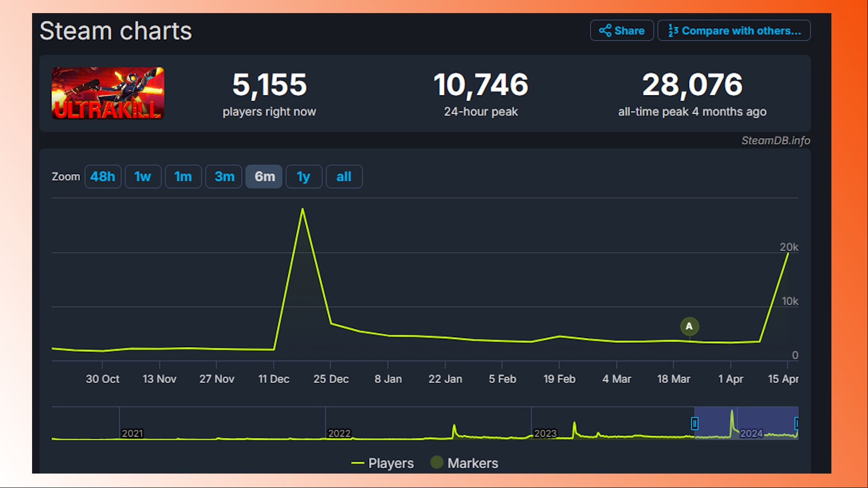Click left navigator range handle
The width and height of the screenshot is (868, 488).
coord(695,423)
